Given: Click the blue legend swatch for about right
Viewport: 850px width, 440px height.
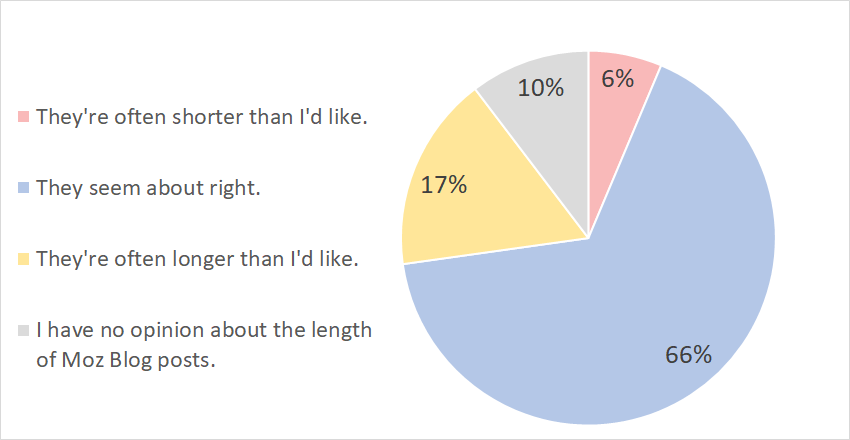Looking at the screenshot, I should pyautogui.click(x=25, y=187).
